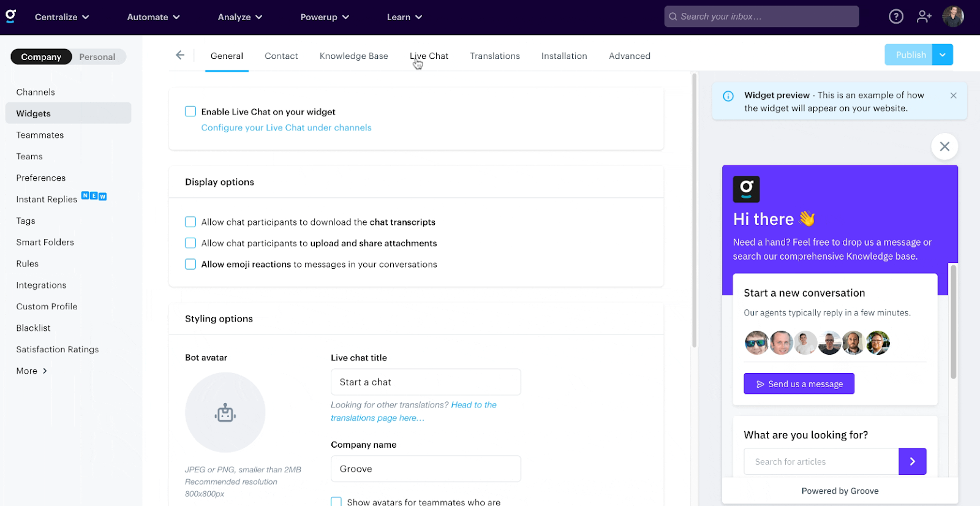Viewport: 980px width, 506px height.
Task: Open the Publish dropdown arrow
Action: (942, 55)
